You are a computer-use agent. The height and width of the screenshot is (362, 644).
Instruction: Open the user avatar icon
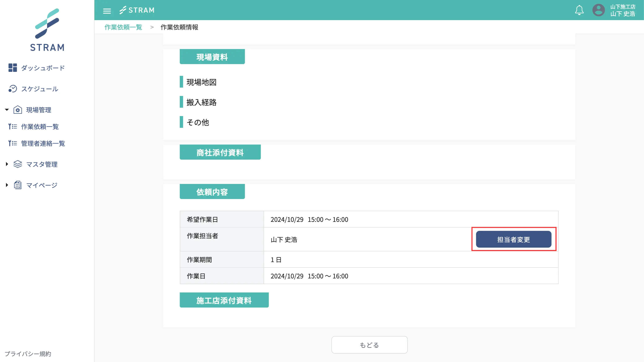[x=599, y=10]
